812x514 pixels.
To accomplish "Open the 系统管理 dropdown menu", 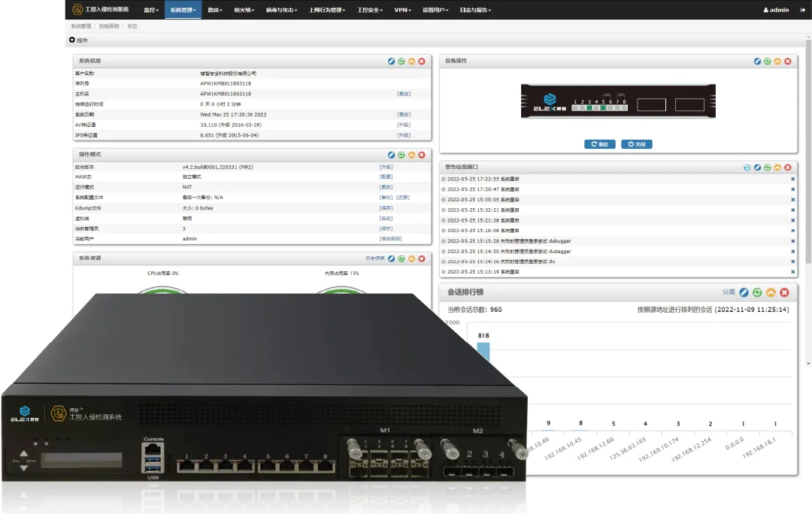I will pos(183,10).
